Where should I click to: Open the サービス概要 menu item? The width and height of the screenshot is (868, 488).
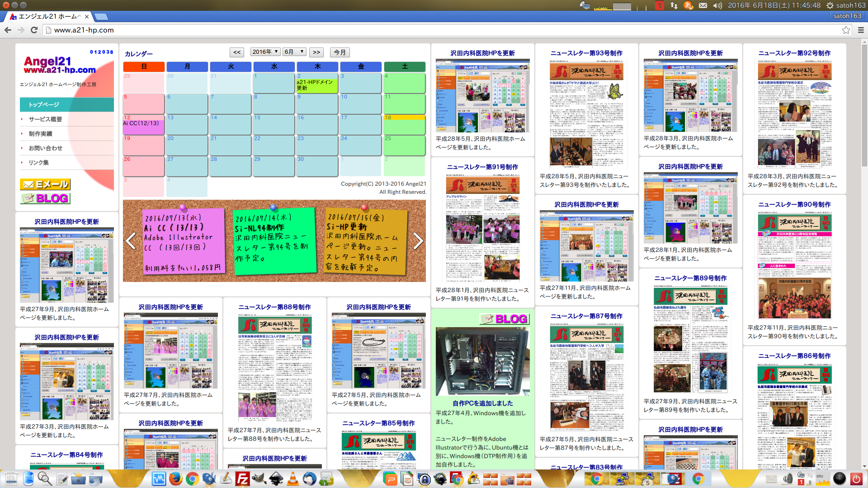[67, 119]
